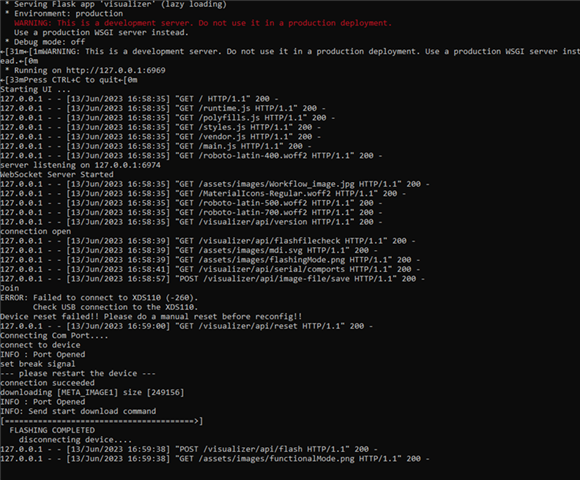This screenshot has height=480, width=580.
Task: Click the downloading META_IMAGE1 size line
Action: tap(92, 392)
